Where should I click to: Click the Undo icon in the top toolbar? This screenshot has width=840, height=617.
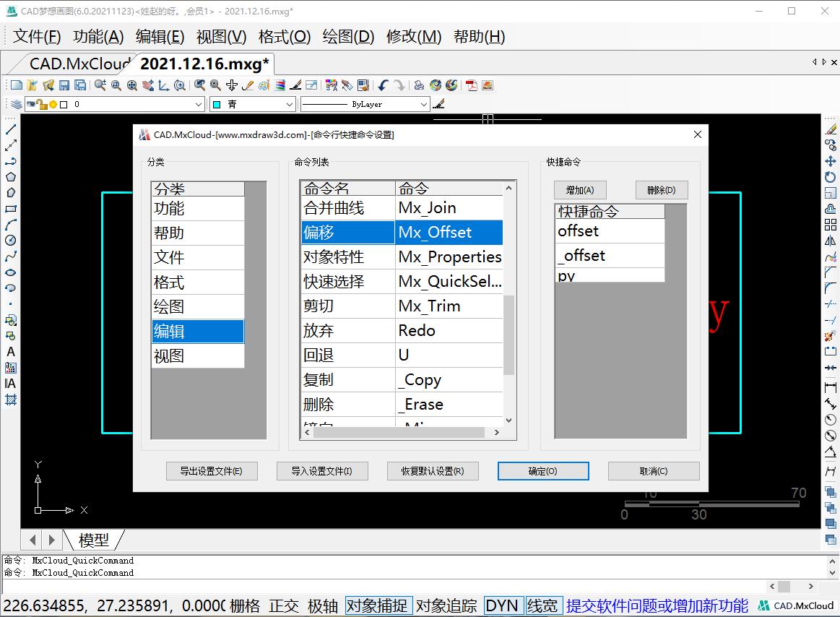tap(382, 85)
